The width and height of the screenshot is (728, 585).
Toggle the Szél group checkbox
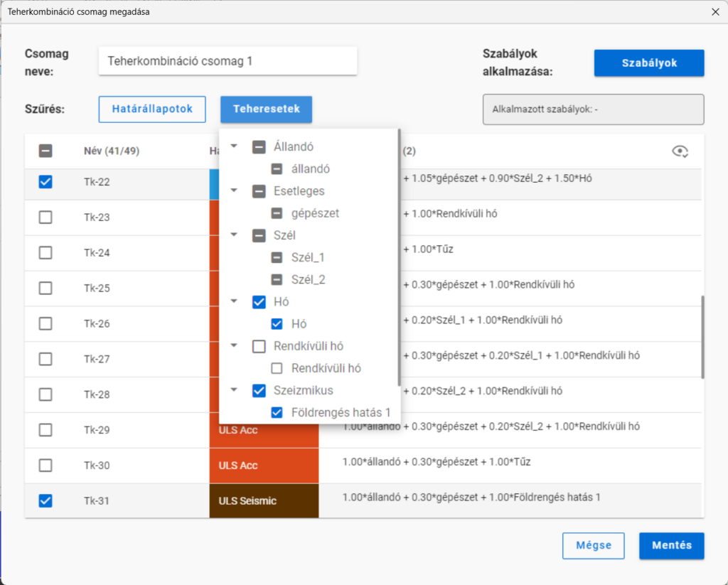259,235
